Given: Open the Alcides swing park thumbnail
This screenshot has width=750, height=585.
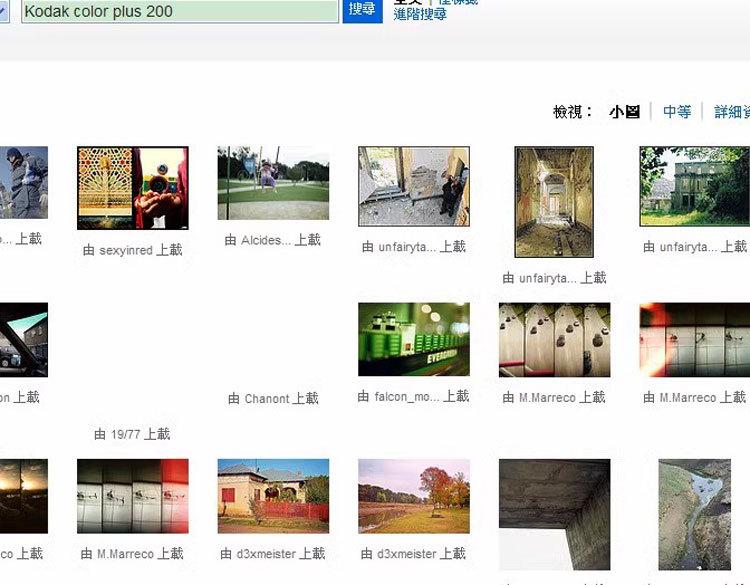Looking at the screenshot, I should [x=273, y=183].
